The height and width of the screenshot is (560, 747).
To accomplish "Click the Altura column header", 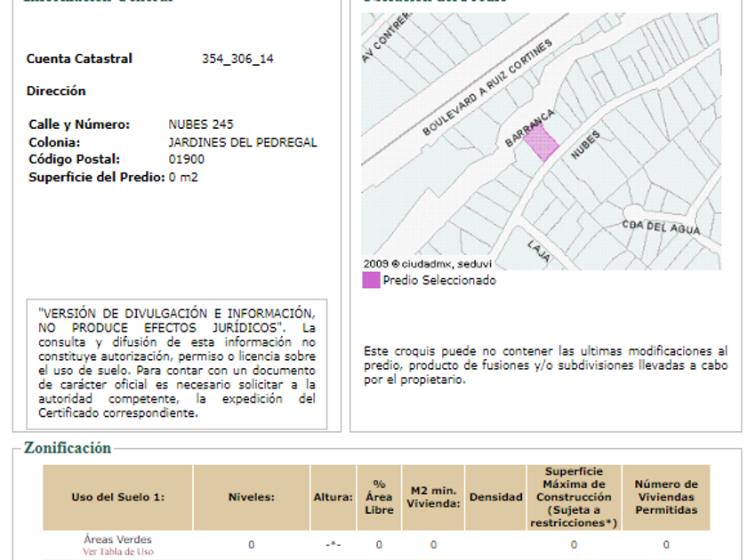I will coord(333,497).
